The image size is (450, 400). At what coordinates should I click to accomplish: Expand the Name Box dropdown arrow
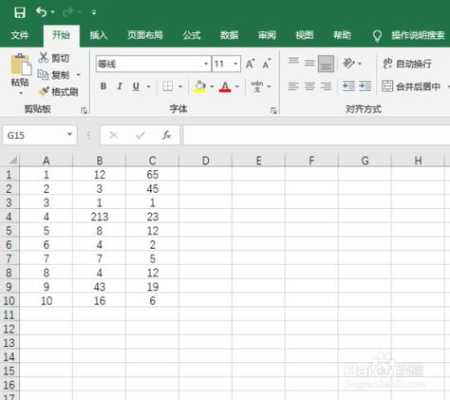pos(70,134)
